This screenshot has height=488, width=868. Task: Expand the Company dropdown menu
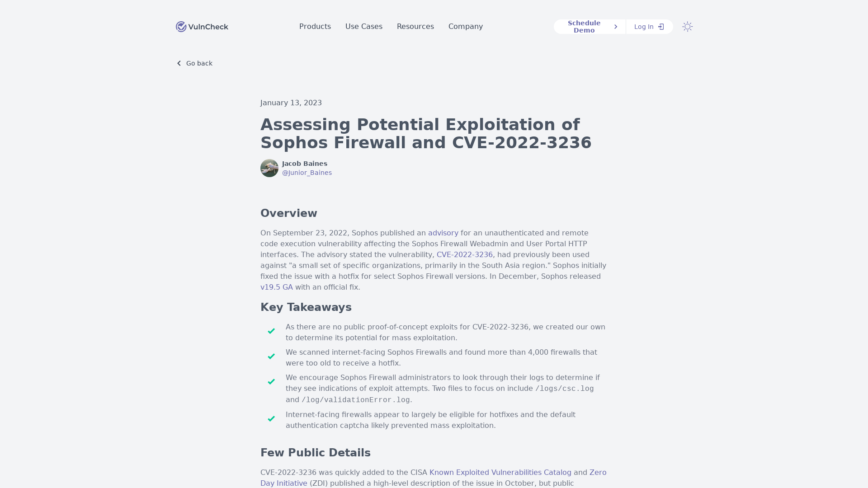tap(466, 26)
